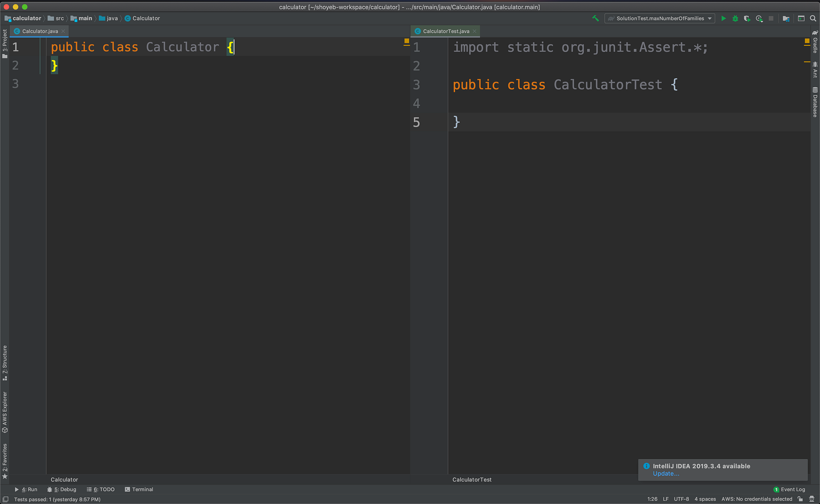Open the Event Log button
This screenshot has height=504, width=820.
(789, 489)
